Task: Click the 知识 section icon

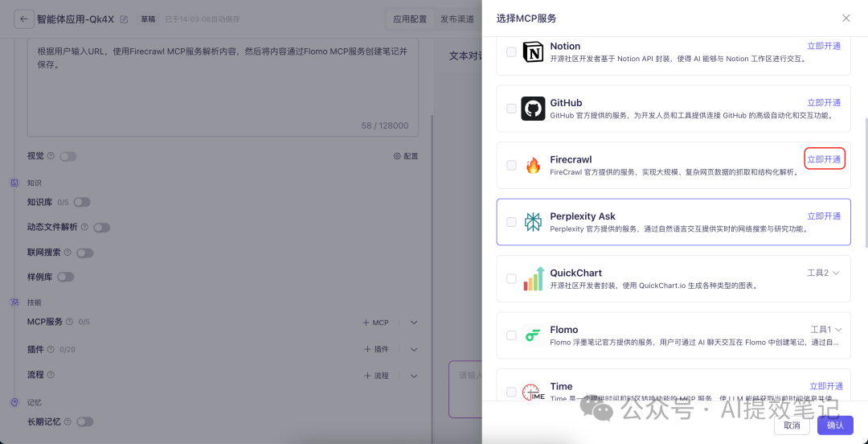Action: [15, 183]
